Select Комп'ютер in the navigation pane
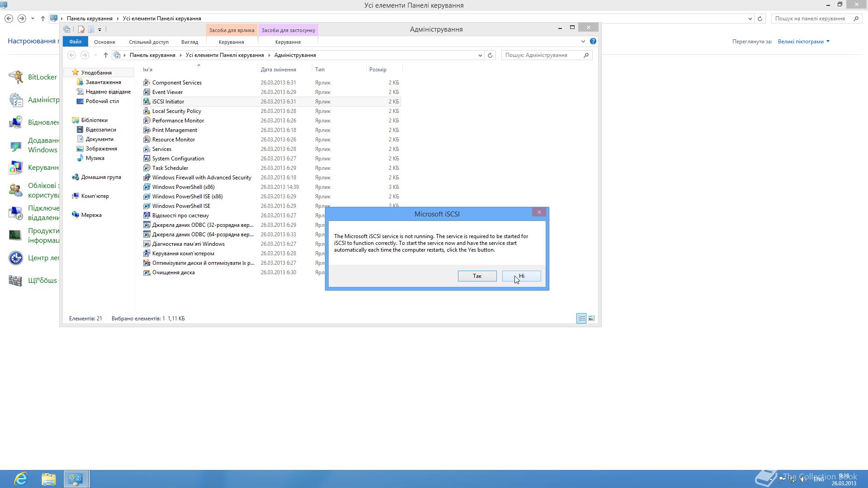 point(95,196)
